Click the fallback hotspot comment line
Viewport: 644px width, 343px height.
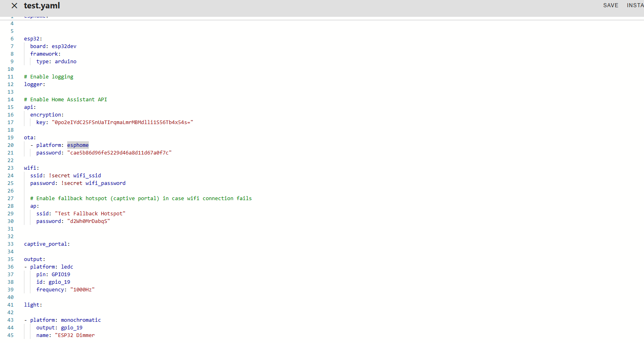[141, 199]
